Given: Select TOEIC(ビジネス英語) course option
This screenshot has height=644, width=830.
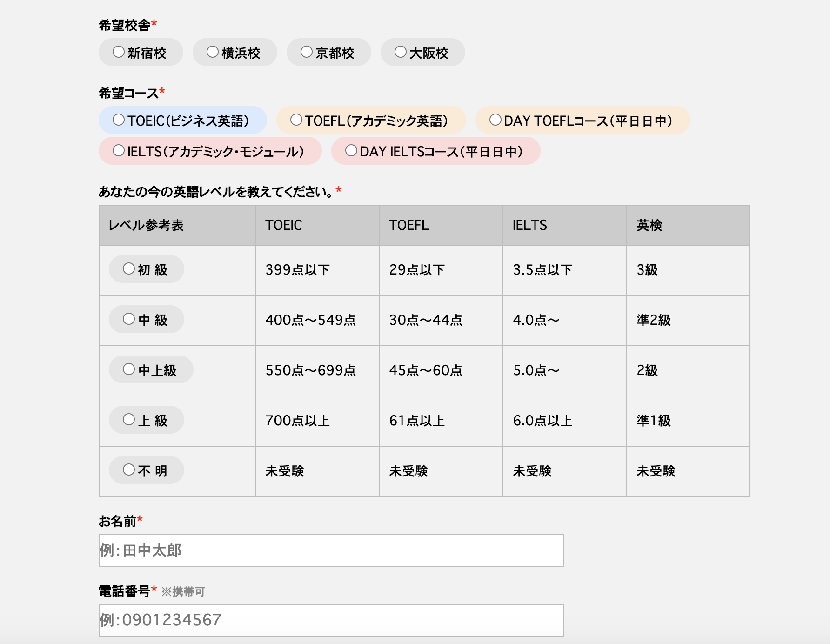Looking at the screenshot, I should [x=119, y=120].
